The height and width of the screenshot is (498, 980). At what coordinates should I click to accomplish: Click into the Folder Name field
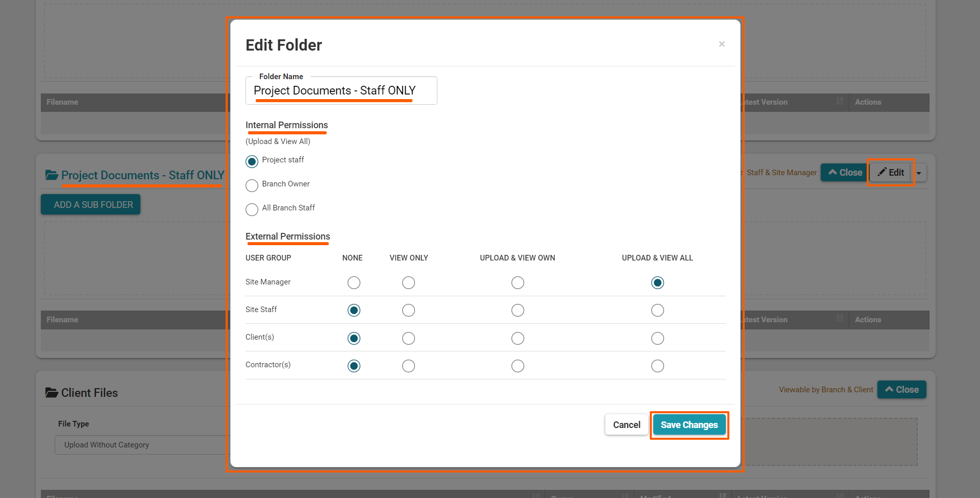pyautogui.click(x=341, y=91)
